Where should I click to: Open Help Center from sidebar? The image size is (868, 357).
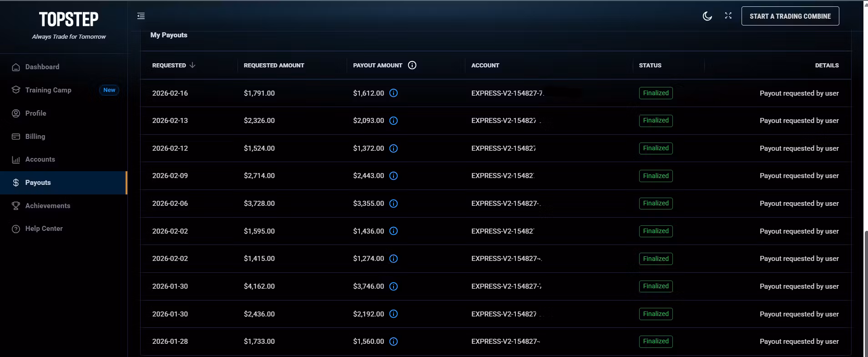tap(44, 229)
